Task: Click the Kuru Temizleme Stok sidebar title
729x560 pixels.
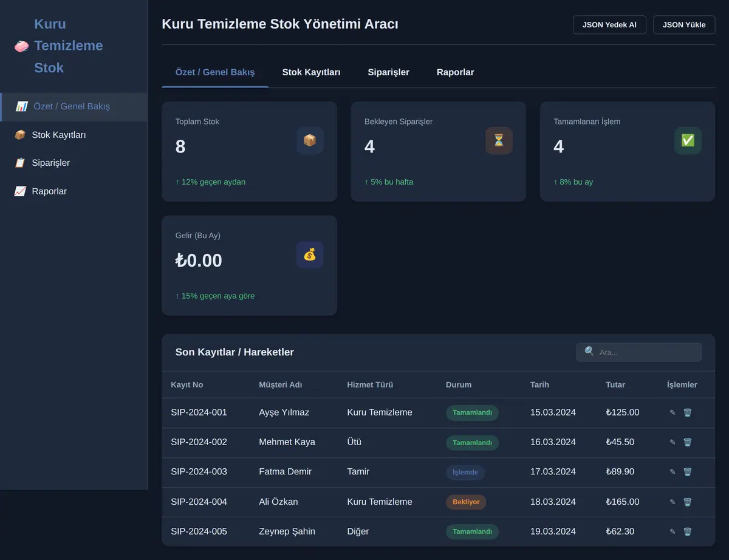Action: pyautogui.click(x=69, y=46)
